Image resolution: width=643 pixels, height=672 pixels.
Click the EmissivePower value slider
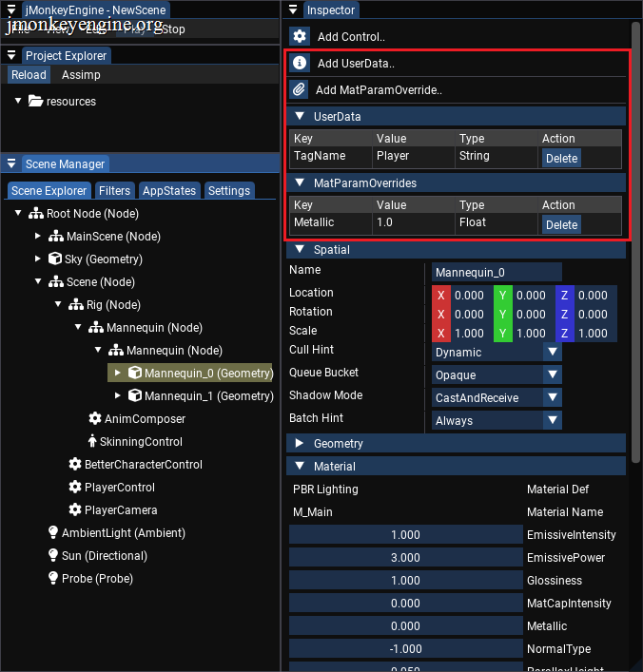coord(405,557)
